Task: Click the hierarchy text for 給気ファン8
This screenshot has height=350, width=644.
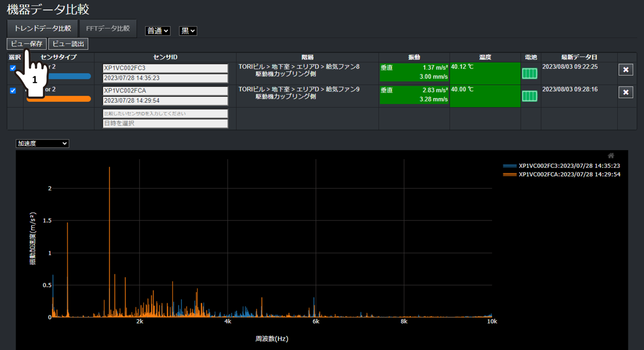Action: tap(299, 70)
